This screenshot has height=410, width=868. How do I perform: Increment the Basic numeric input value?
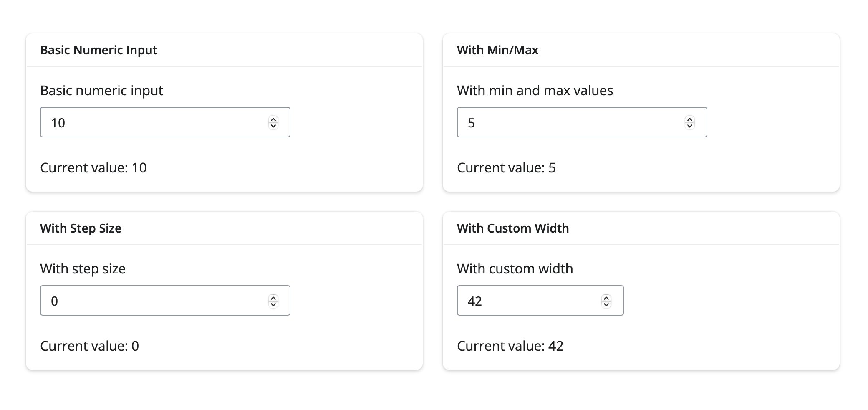click(x=273, y=119)
